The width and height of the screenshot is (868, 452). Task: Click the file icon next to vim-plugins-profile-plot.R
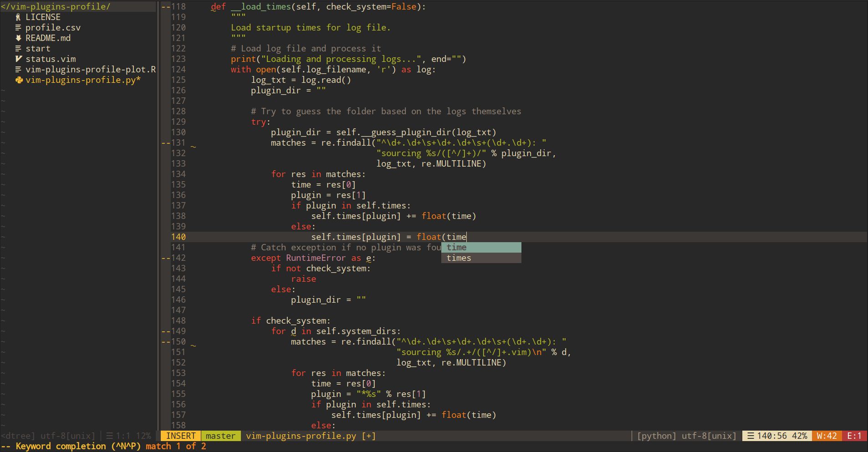(18, 69)
